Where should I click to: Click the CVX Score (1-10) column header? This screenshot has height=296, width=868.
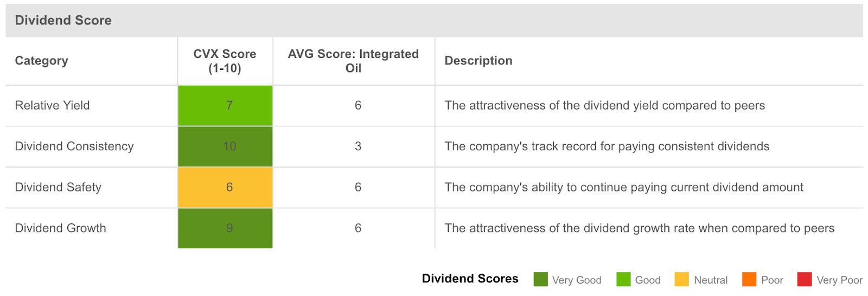click(225, 61)
